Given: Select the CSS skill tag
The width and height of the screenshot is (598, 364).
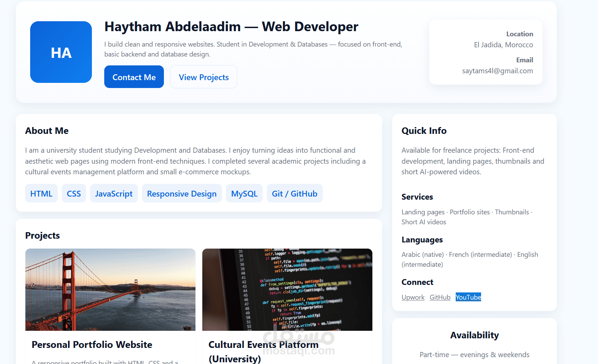Looking at the screenshot, I should [74, 193].
